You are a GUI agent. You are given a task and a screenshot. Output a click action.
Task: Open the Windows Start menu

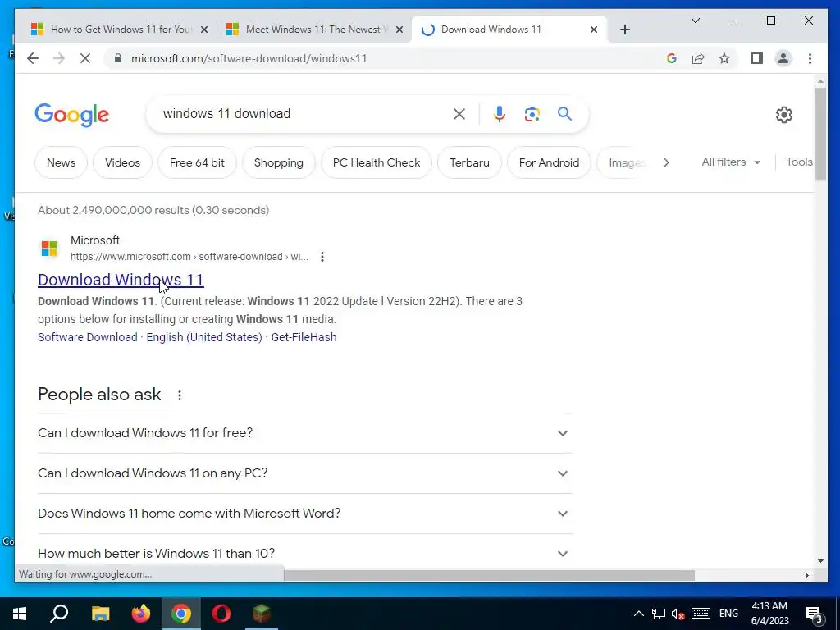click(x=20, y=614)
